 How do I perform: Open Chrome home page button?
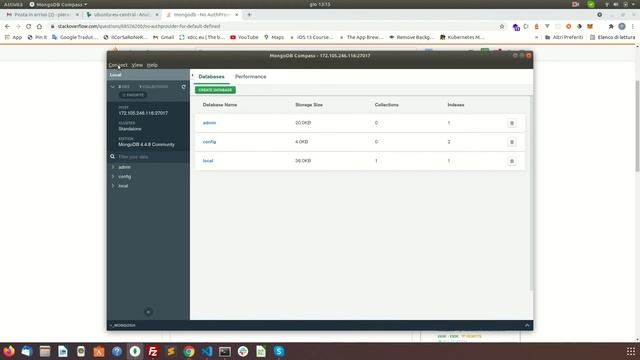(x=39, y=26)
